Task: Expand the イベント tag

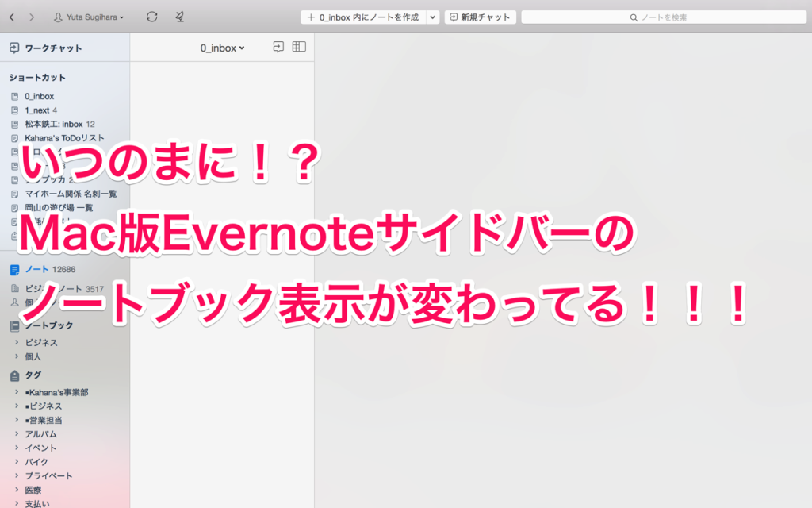Action: tap(17, 448)
